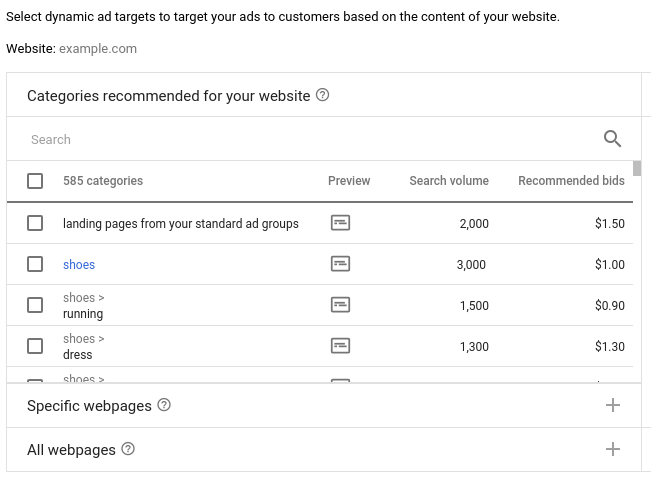The width and height of the screenshot is (651, 484).
Task: Open help for Specific webpages
Action: coord(165,405)
